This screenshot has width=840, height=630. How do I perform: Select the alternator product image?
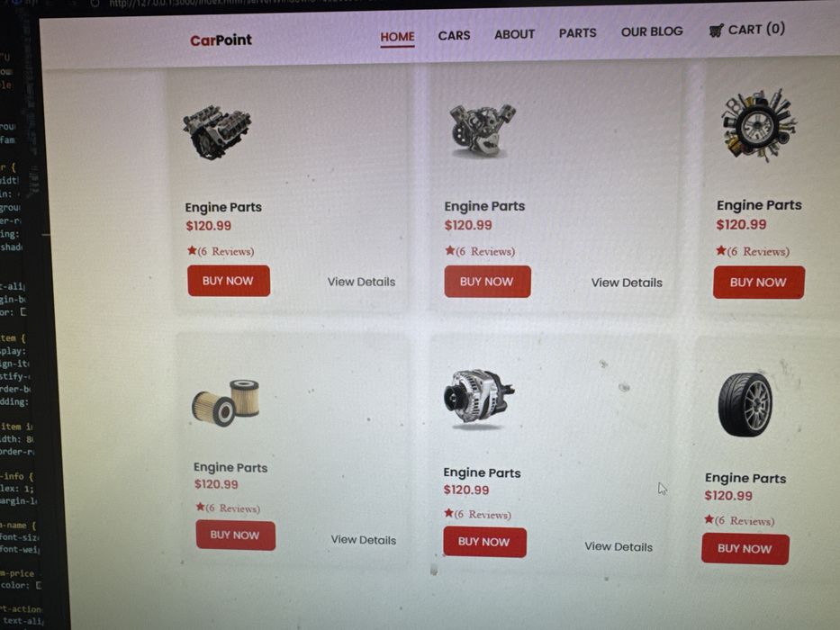tap(478, 399)
